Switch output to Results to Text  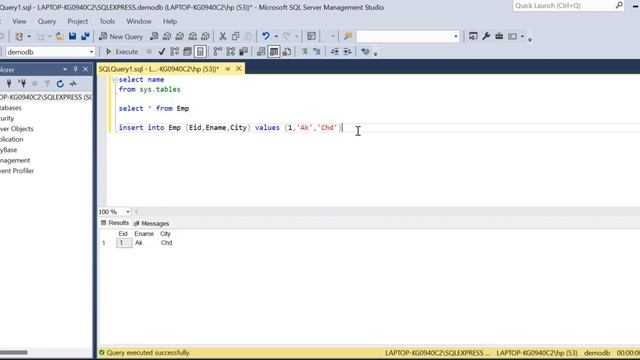pos(261,51)
